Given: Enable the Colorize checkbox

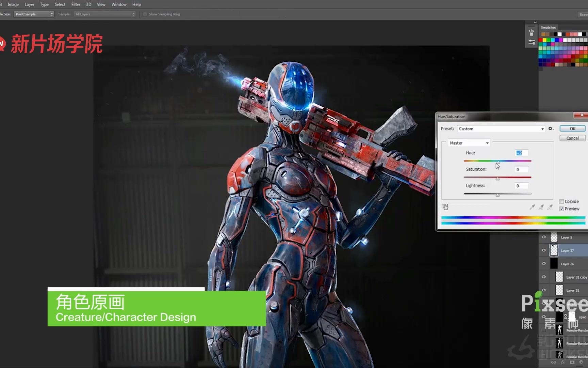Looking at the screenshot, I should [x=561, y=202].
